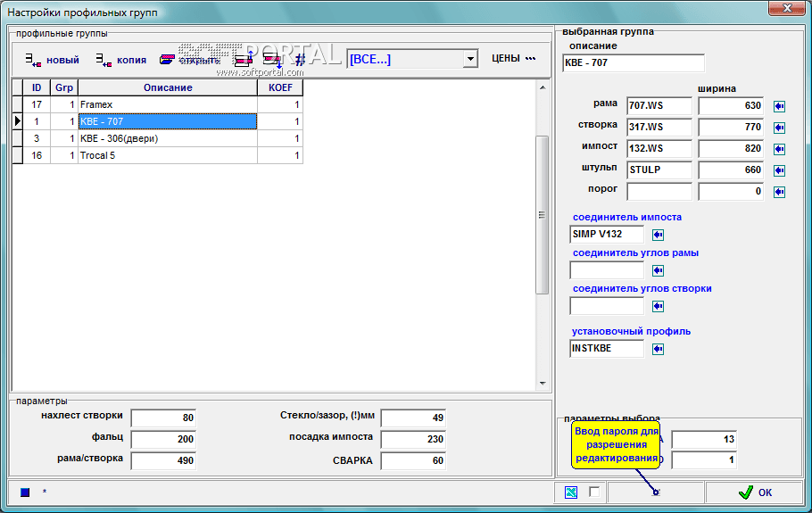Click the empty порог profile field
812x513 pixels.
(659, 192)
